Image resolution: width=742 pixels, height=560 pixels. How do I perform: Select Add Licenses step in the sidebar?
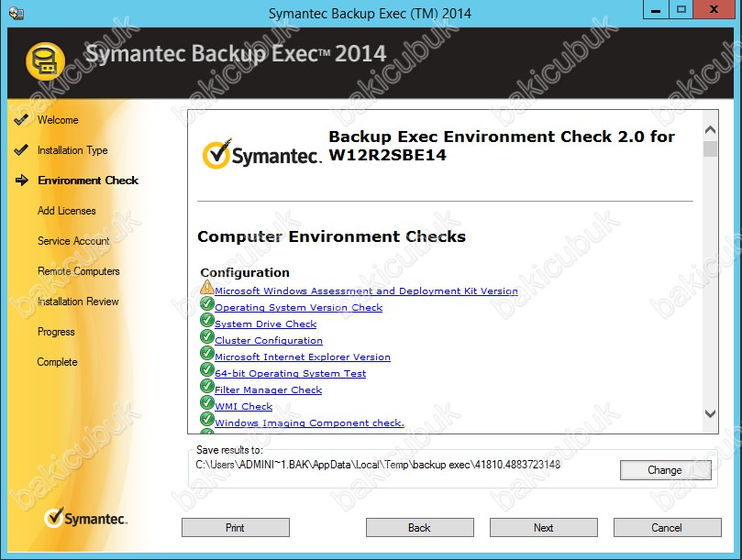point(66,211)
